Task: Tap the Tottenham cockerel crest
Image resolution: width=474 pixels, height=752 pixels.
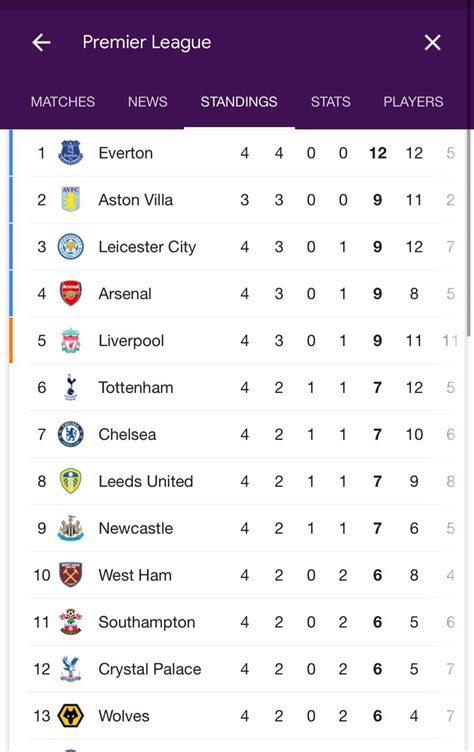Action: coord(71,388)
